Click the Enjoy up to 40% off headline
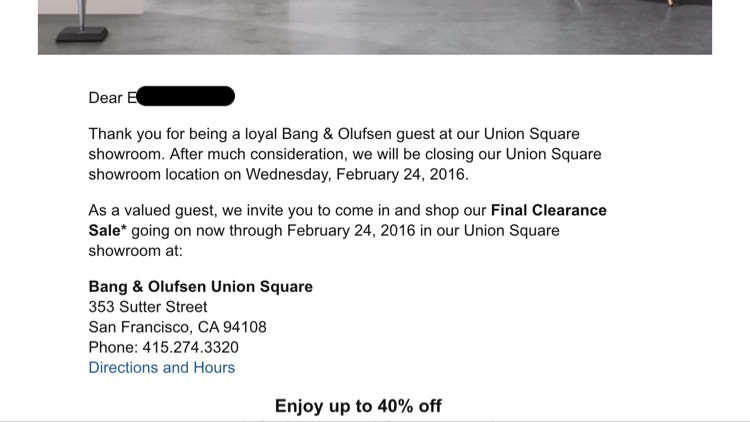The image size is (750, 422). point(358,406)
